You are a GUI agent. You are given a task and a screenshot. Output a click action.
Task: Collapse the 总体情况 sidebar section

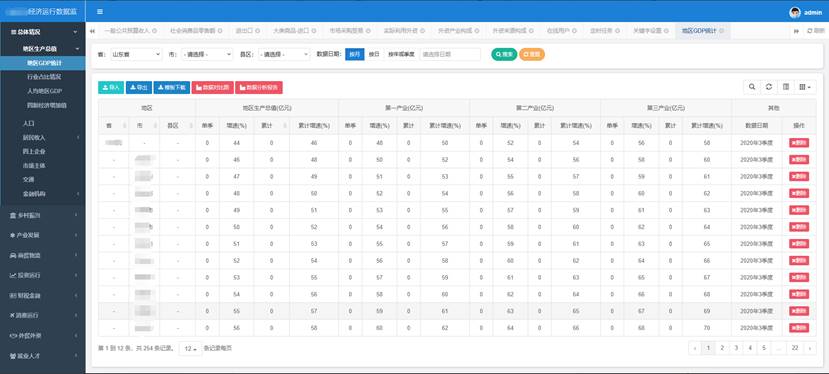(x=42, y=32)
